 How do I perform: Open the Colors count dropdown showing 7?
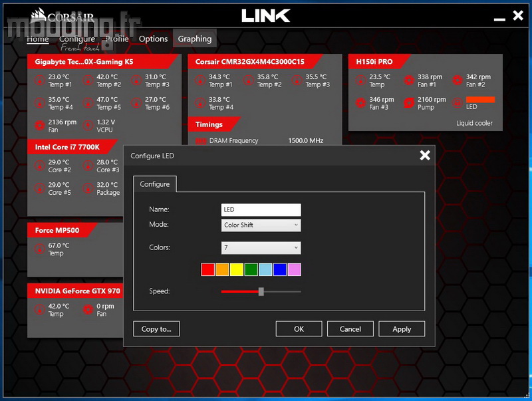(x=261, y=247)
